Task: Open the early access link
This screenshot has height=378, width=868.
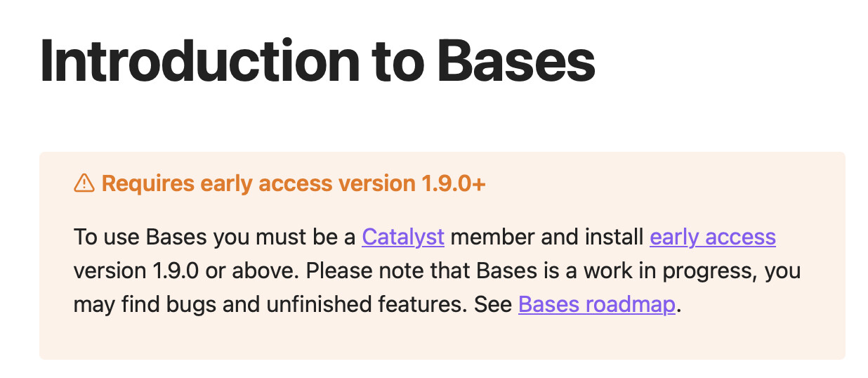Action: [713, 237]
